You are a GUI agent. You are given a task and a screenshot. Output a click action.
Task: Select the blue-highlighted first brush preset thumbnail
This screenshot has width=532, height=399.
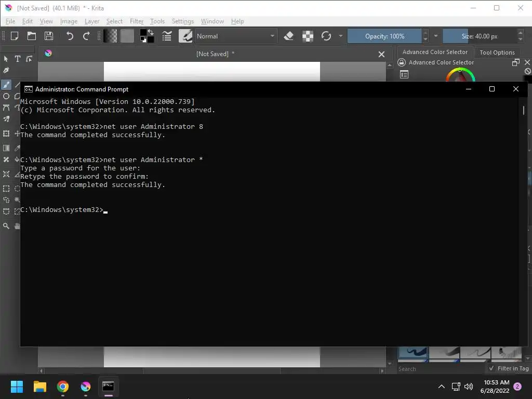tap(413, 353)
